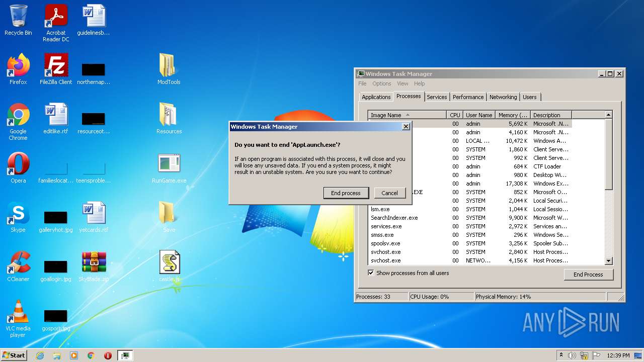Viewport: 644px width, 362px height.
Task: Open Skype desktop shortcut
Action: [18, 217]
